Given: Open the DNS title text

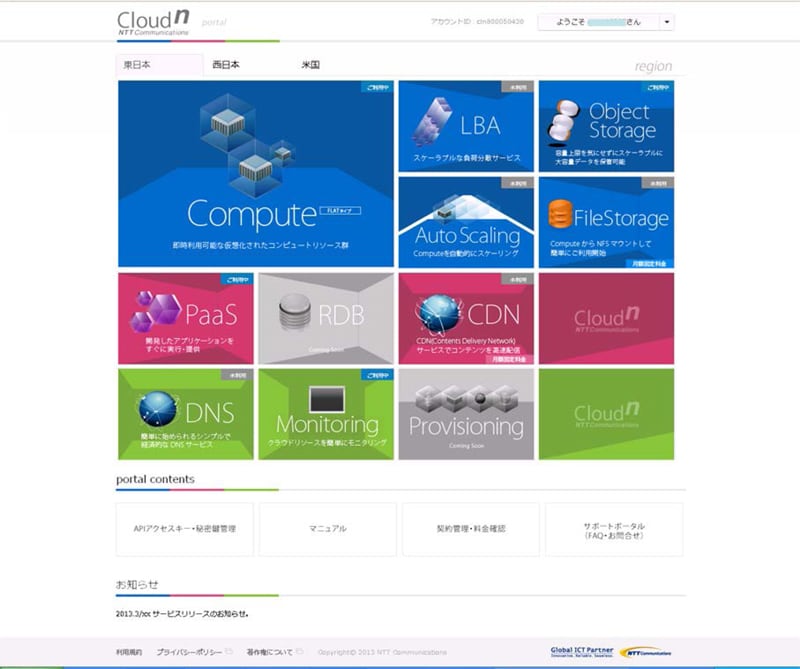Looking at the screenshot, I should pyautogui.click(x=210, y=412).
